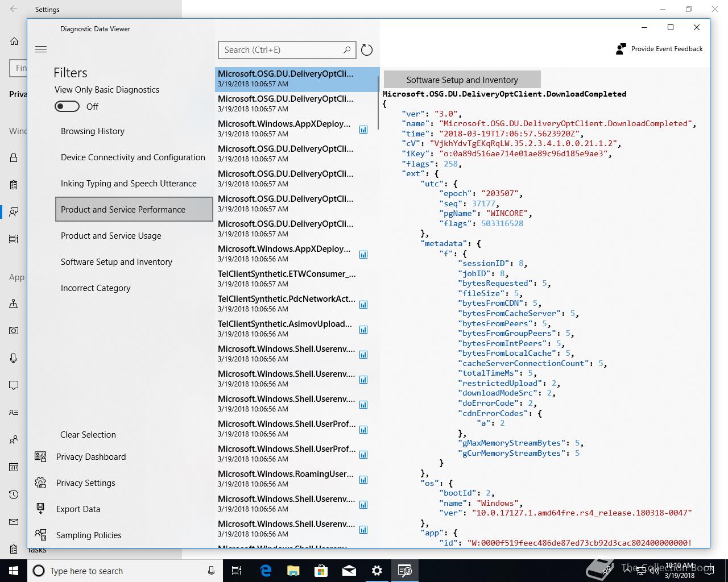Click the lock icon in Settings sidebar
The width and height of the screenshot is (728, 582).
[14, 157]
